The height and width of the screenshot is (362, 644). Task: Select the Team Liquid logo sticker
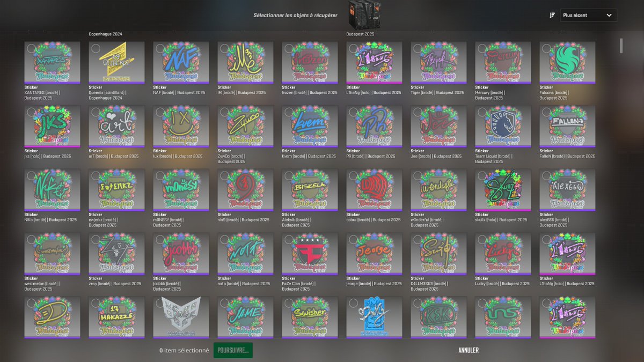coord(503,126)
